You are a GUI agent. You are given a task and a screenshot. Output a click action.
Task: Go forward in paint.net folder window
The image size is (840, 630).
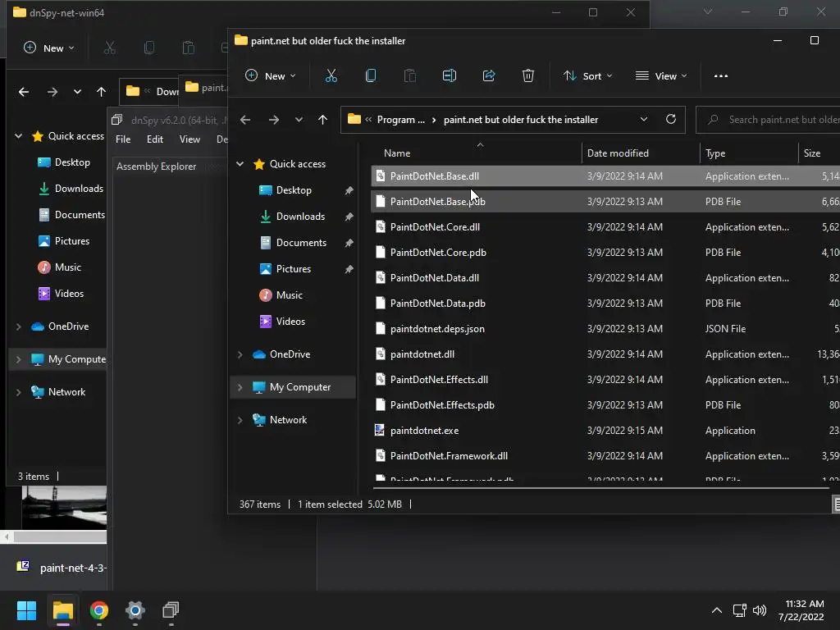(274, 120)
